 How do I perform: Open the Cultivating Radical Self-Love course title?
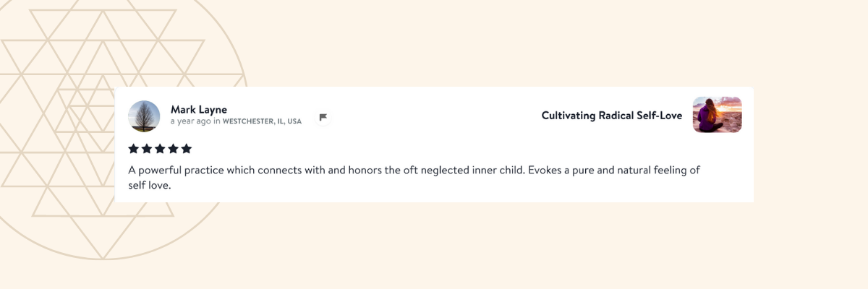click(611, 116)
